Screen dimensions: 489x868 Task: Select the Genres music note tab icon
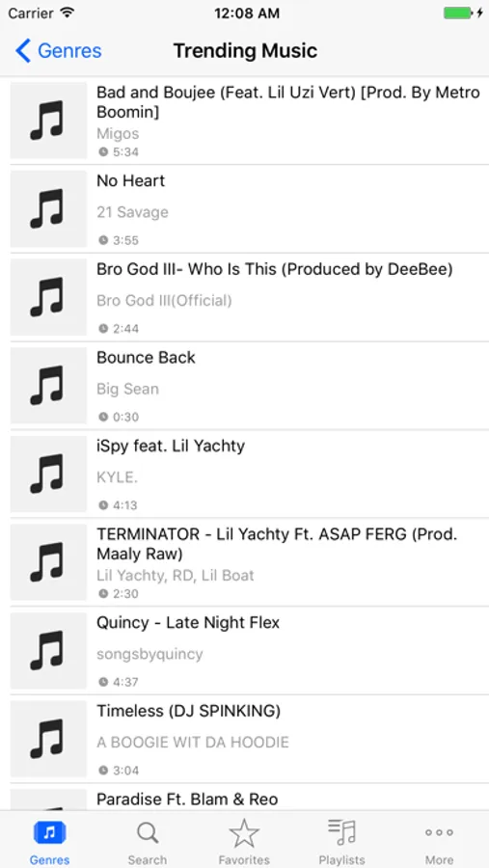click(50, 832)
